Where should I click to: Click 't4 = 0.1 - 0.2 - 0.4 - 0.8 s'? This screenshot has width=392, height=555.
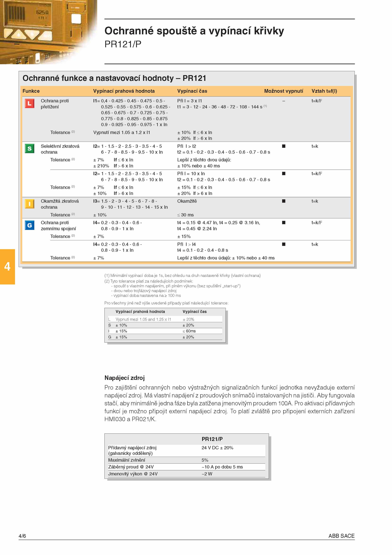coord(203,250)
